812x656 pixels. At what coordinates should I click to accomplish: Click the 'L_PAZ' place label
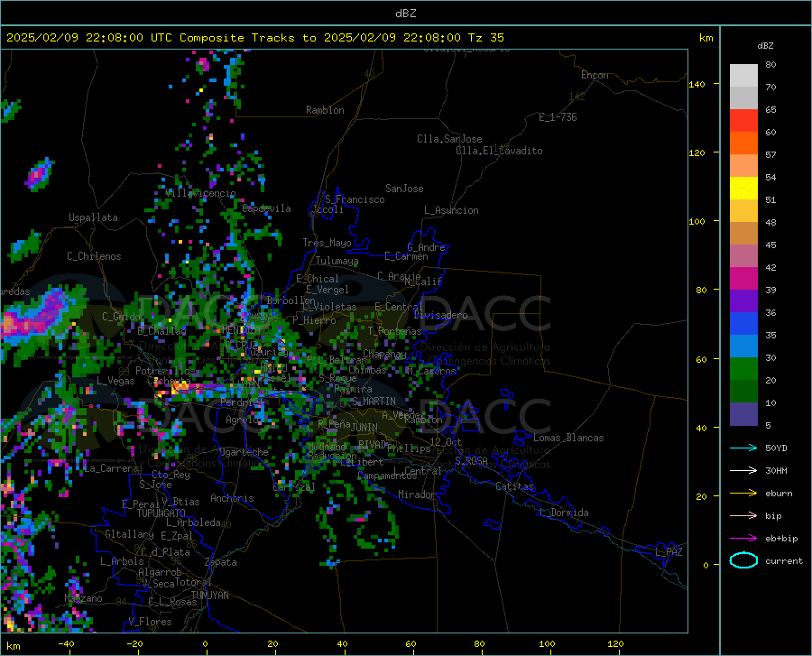(669, 552)
